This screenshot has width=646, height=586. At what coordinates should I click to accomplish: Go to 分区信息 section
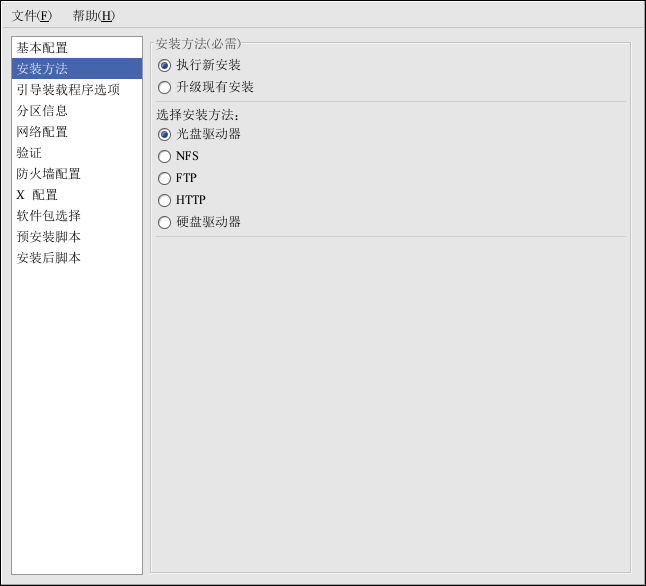(77, 110)
